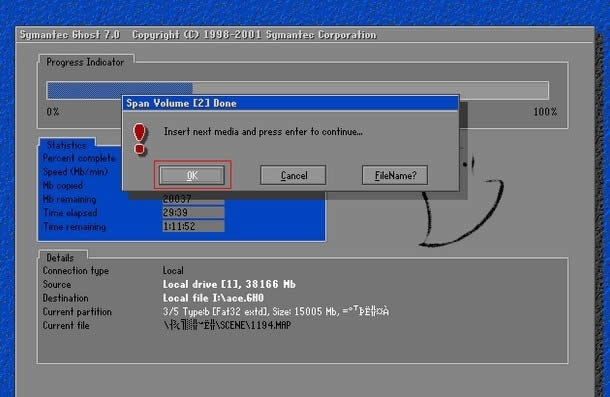
Task: Click the Mb remaining value field
Action: 193,199
